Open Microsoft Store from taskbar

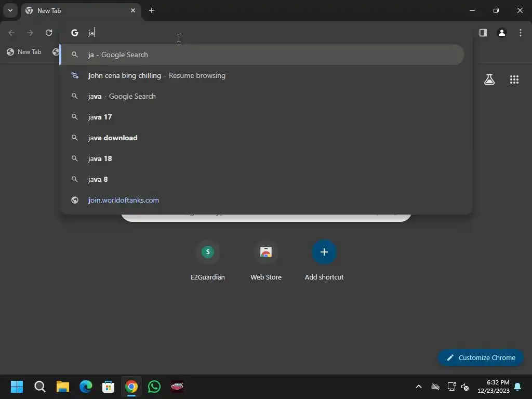(108, 387)
